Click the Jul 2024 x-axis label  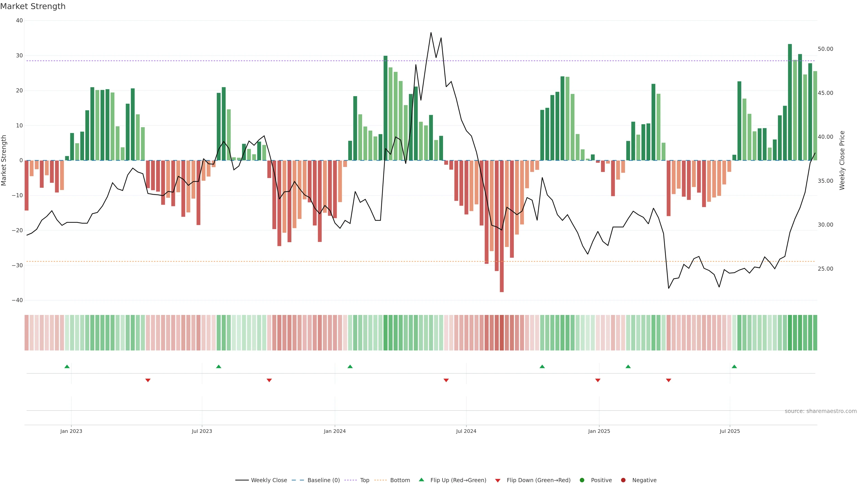click(x=466, y=431)
